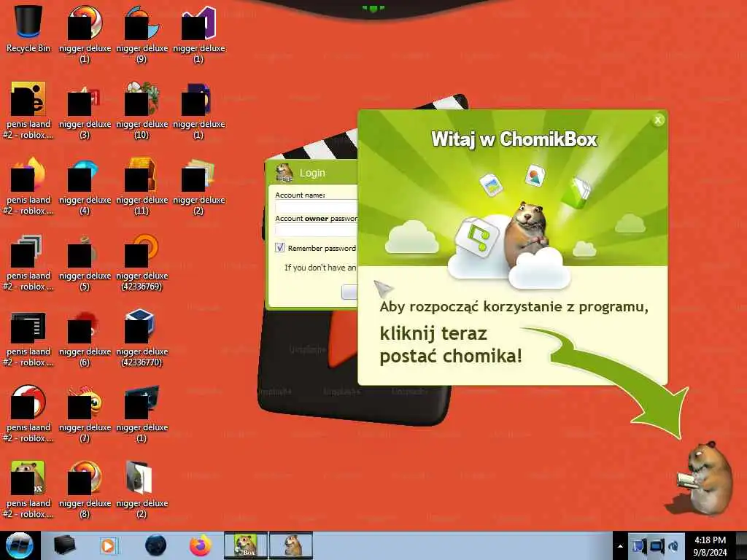Image resolution: width=747 pixels, height=560 pixels.
Task: Select the desktop icon numbered (11)
Action: tap(142, 187)
